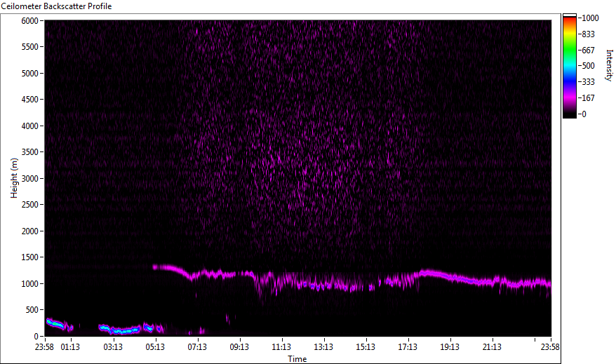Click the 4000 height axis value
This screenshot has height=364, width=616.
[30, 126]
